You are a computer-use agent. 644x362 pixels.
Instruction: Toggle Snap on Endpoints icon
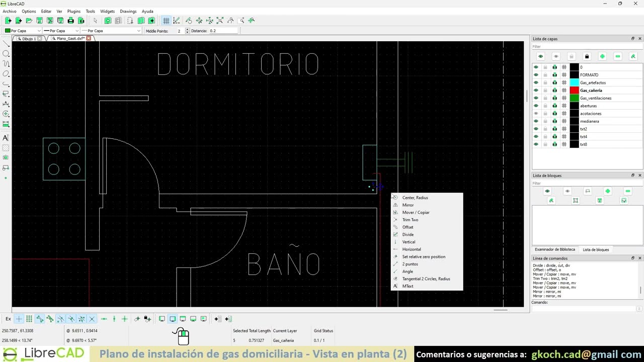coord(40,319)
